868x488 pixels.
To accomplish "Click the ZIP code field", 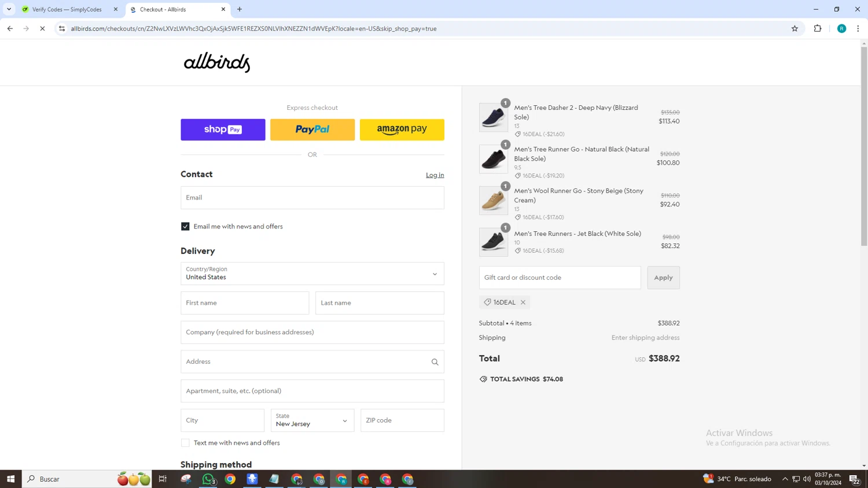I will tap(402, 420).
